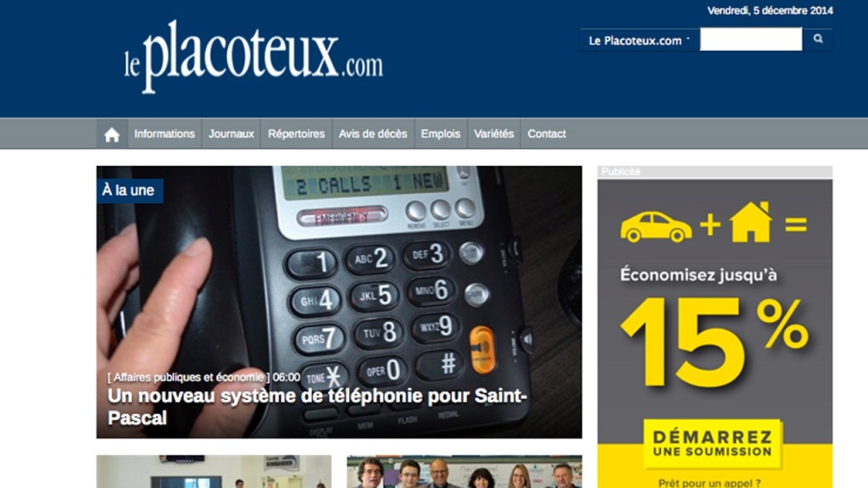
Task: Open the Informations menu
Action: (164, 134)
